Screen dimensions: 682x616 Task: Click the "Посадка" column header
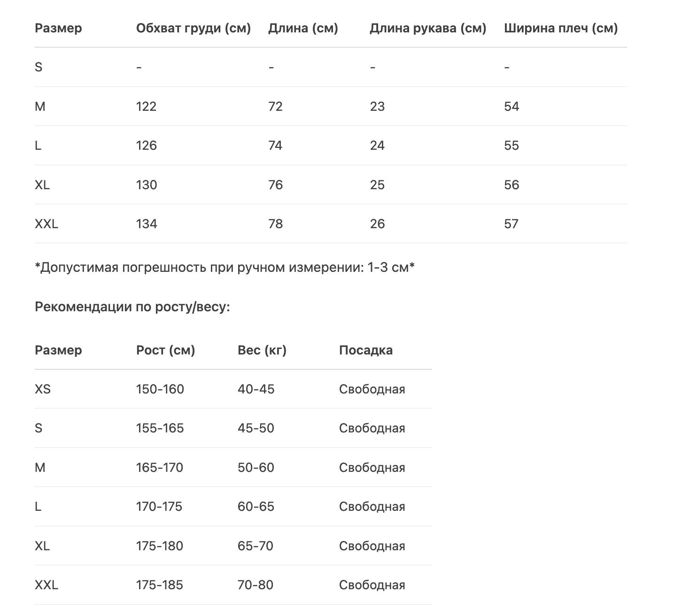[x=365, y=350]
